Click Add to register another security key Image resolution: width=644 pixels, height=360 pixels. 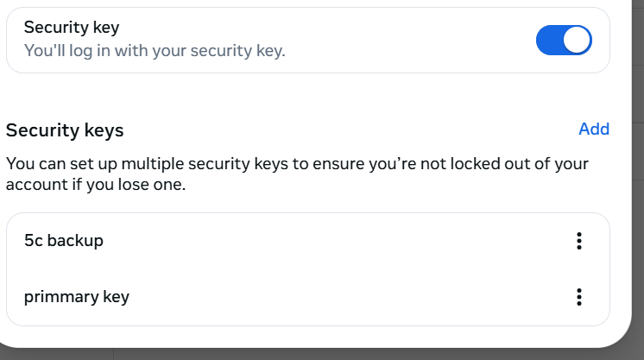594,129
